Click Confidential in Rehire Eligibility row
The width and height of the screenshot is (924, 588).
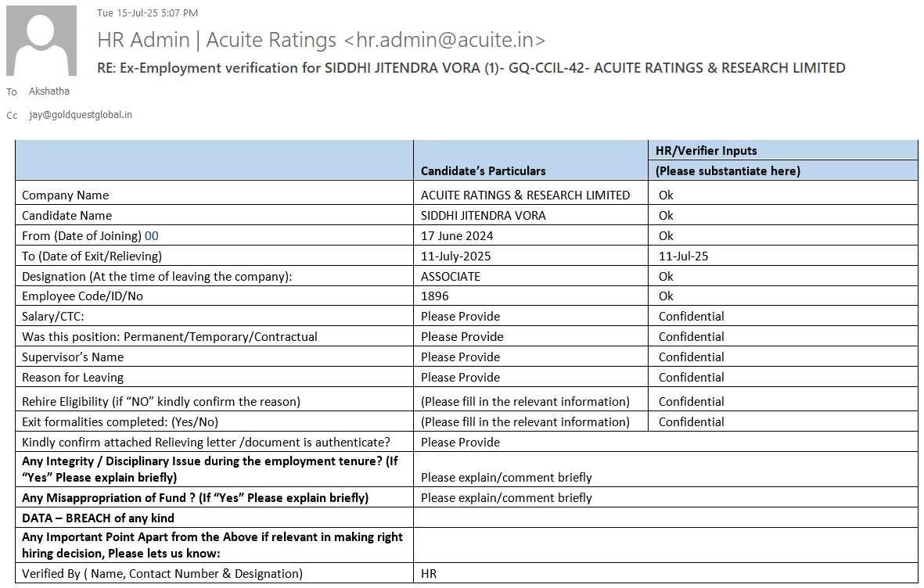click(691, 402)
